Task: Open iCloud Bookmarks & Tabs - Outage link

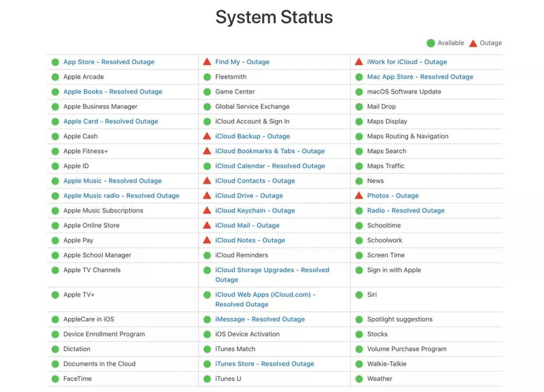Action: pos(270,151)
